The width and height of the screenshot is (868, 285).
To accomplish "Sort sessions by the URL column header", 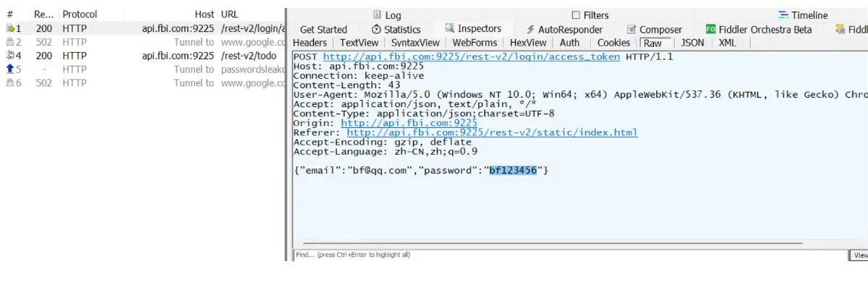I will [x=230, y=14].
